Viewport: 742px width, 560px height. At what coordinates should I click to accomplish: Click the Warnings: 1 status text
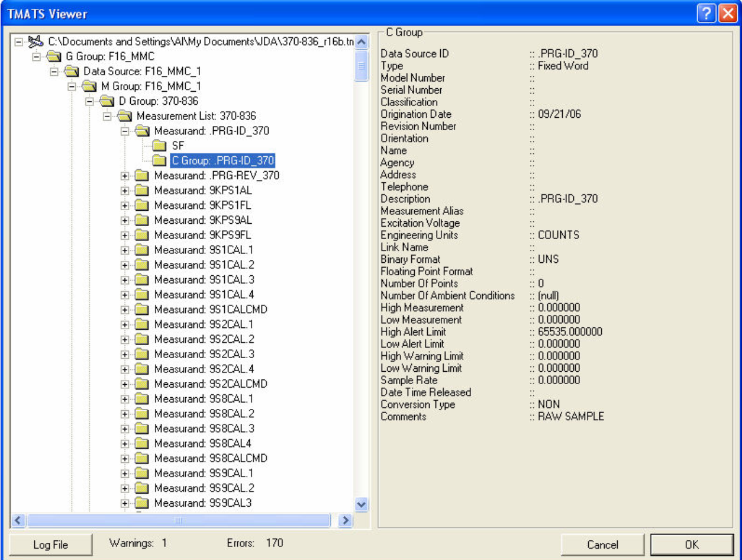(138, 542)
